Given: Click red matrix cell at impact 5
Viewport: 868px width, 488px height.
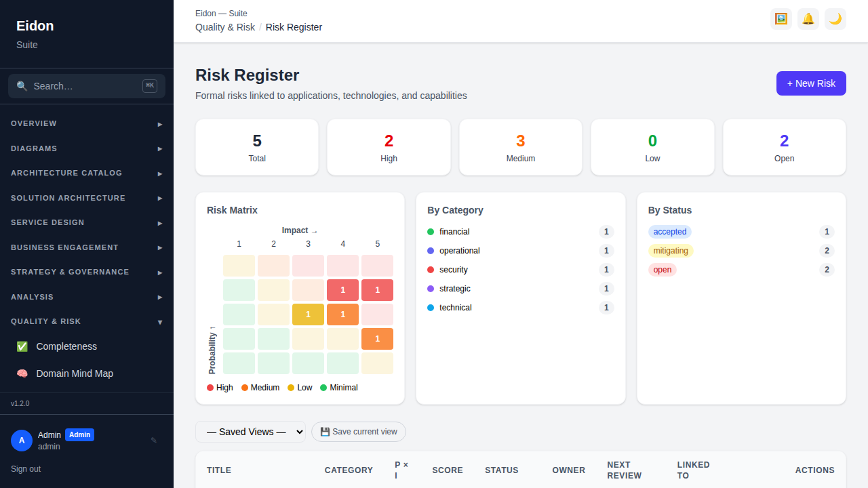Looking at the screenshot, I should coord(377,290).
